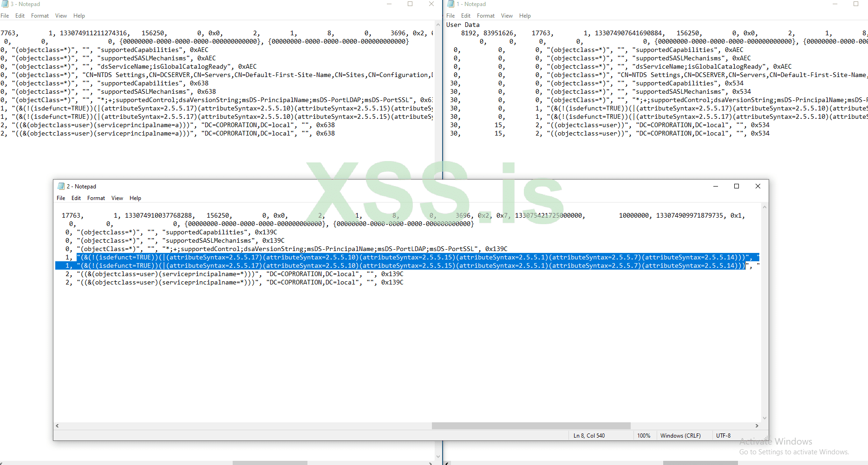Minimize the 3 - Notepad window
This screenshot has width=868, height=465.
[389, 4]
